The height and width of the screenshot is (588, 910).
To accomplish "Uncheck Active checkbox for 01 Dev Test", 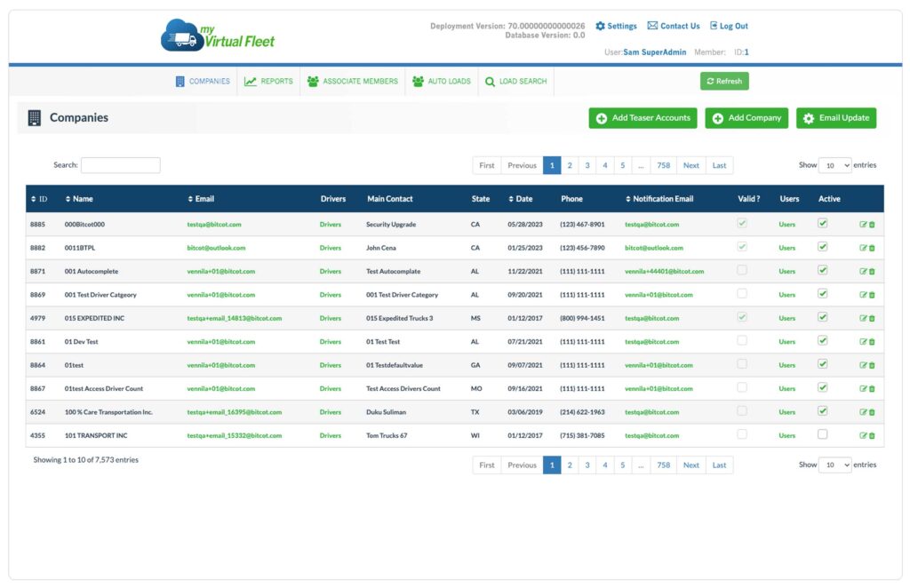I will coord(822,340).
